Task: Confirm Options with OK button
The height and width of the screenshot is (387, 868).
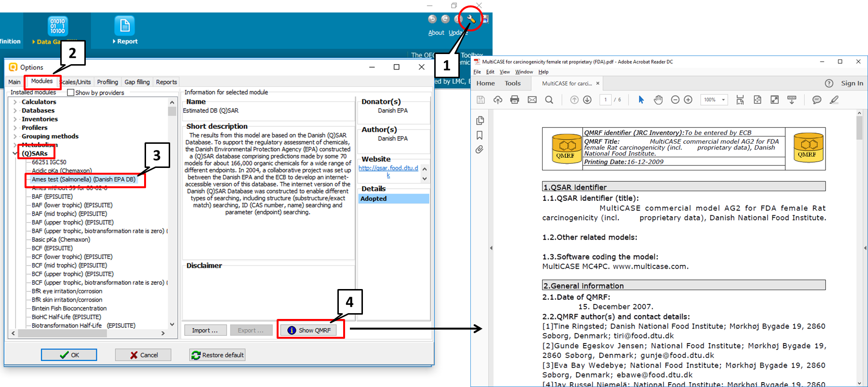Action: (x=69, y=355)
